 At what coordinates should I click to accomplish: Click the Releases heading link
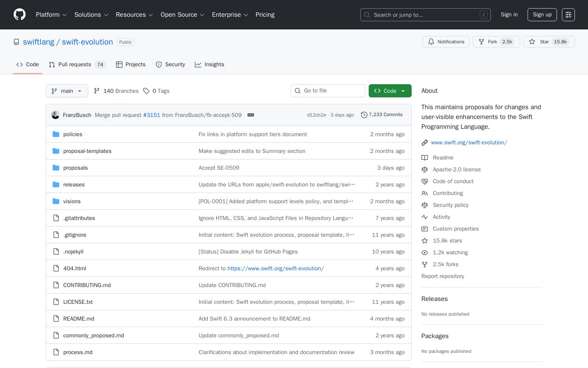[x=434, y=299]
